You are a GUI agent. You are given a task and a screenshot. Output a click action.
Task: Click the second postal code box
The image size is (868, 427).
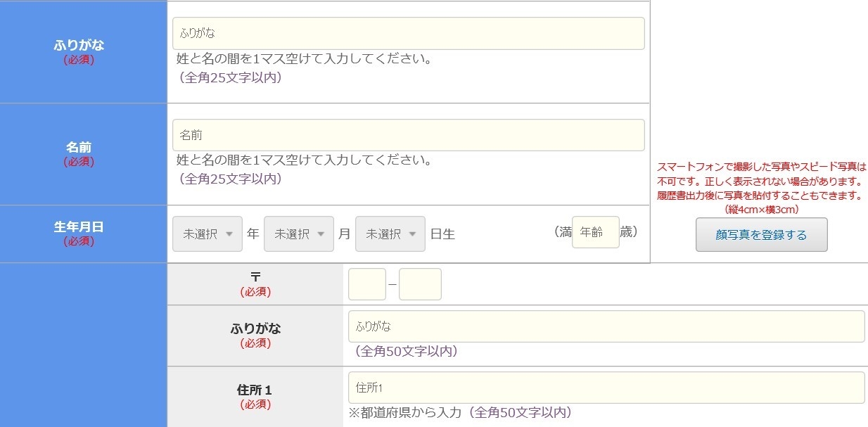pyautogui.click(x=420, y=283)
